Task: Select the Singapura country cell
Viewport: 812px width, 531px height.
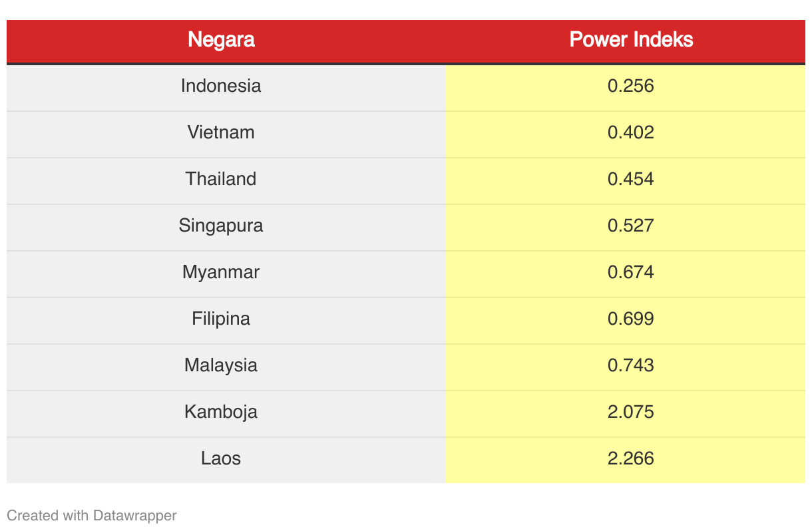Action: 221,226
